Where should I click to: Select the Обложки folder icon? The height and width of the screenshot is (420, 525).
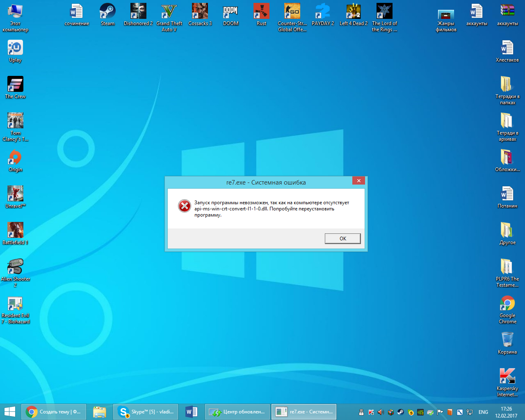click(507, 161)
